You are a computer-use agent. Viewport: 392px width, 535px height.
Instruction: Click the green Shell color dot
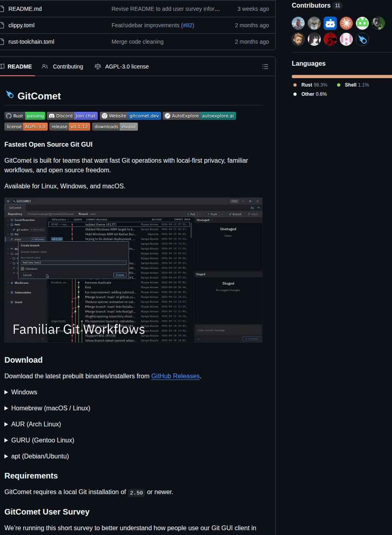(339, 85)
